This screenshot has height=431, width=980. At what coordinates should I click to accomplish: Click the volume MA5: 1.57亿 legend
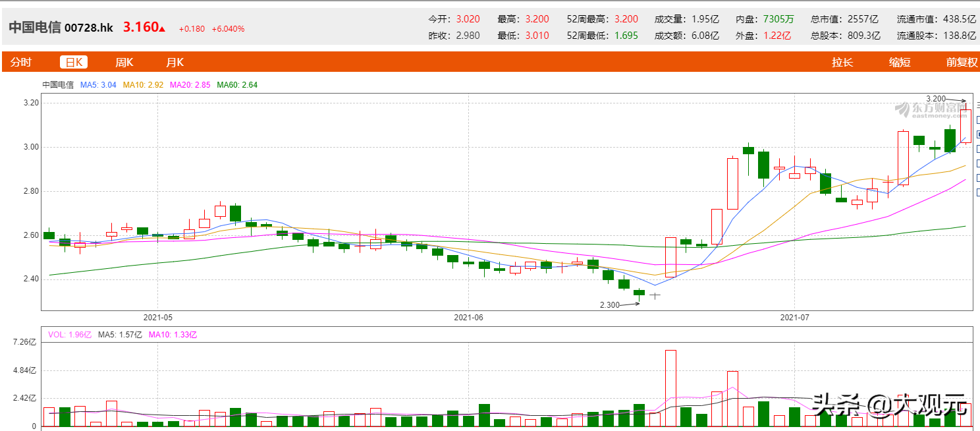(x=120, y=335)
